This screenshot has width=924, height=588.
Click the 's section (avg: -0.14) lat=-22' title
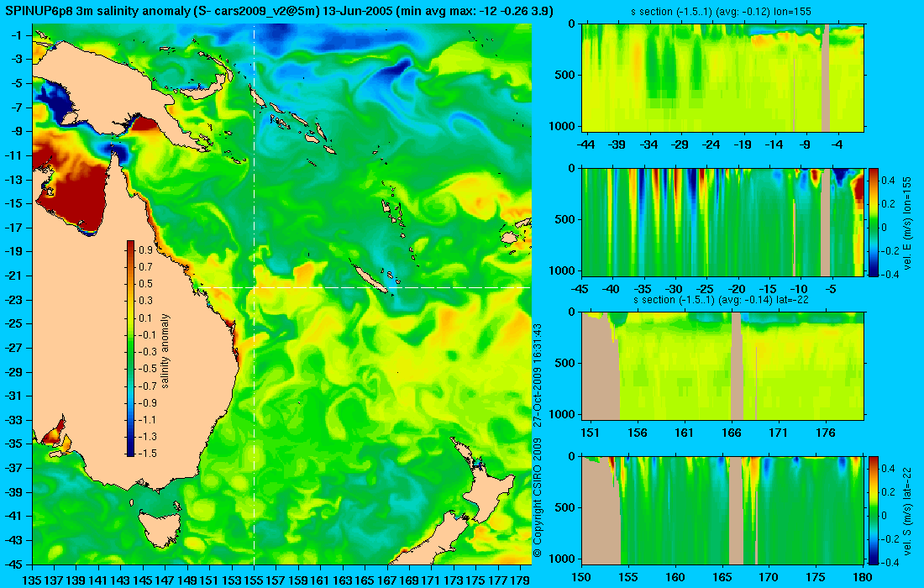pyautogui.click(x=722, y=299)
